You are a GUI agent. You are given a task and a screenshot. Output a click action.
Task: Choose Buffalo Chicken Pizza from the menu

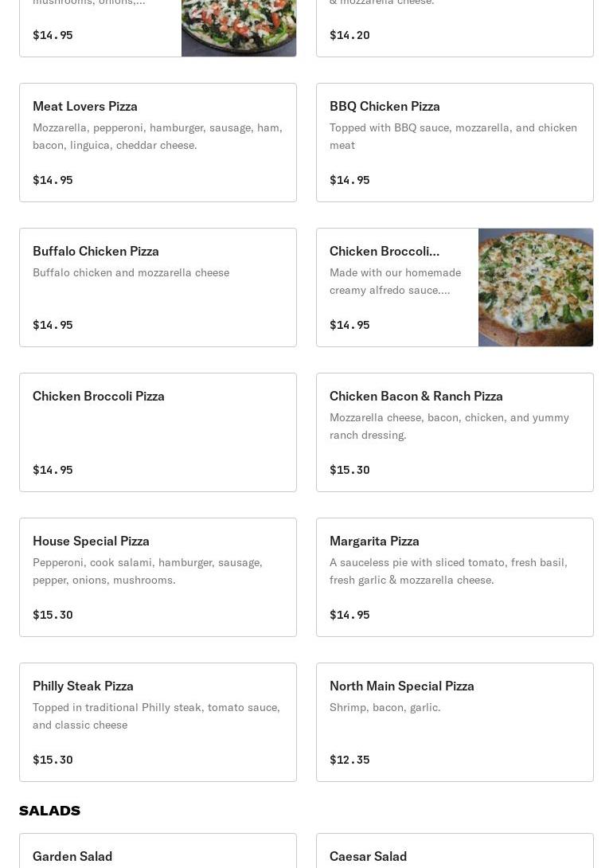[158, 287]
